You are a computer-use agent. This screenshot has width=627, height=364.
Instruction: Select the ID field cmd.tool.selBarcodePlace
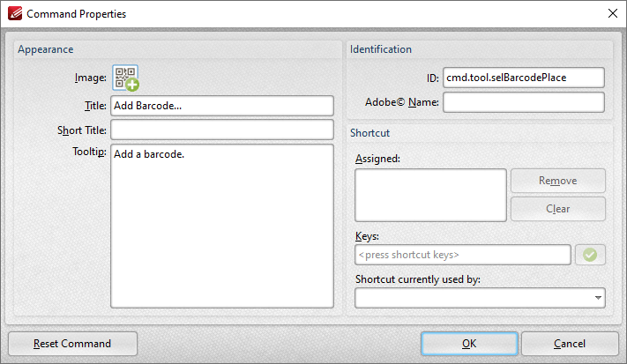point(524,78)
